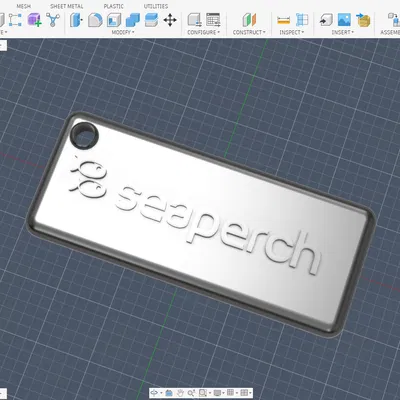Expand the CONFIGURE menu

coord(204,32)
